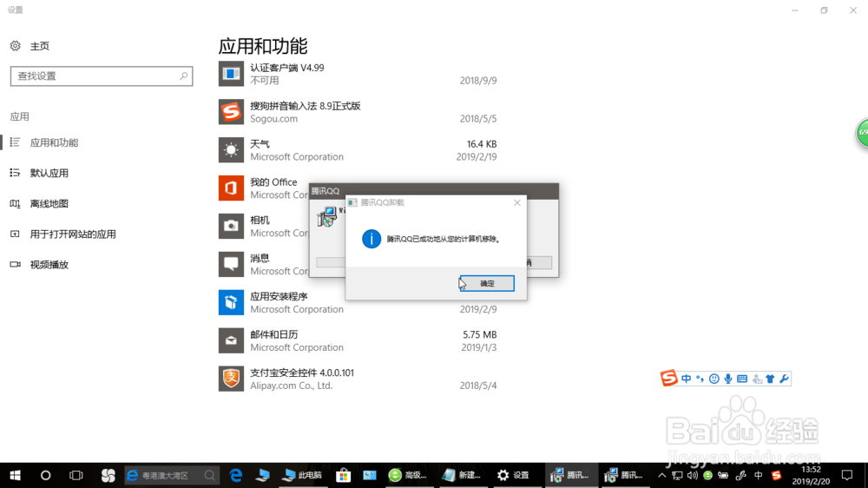Click the skin shirt icon on IME bar
868x488 pixels.
click(x=770, y=379)
